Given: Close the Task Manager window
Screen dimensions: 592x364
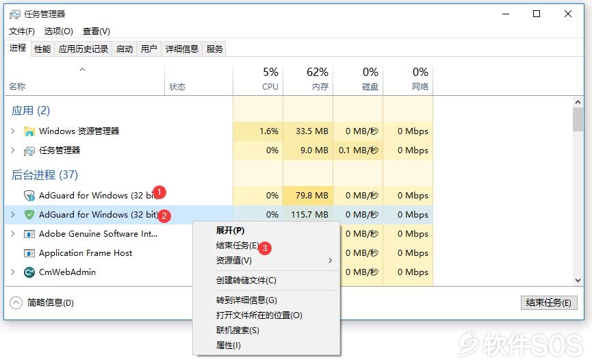Looking at the screenshot, I should point(567,14).
